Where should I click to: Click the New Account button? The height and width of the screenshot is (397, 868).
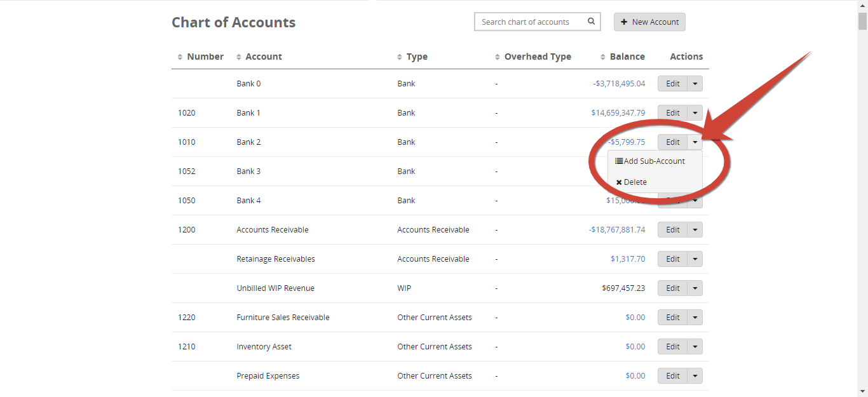[649, 22]
